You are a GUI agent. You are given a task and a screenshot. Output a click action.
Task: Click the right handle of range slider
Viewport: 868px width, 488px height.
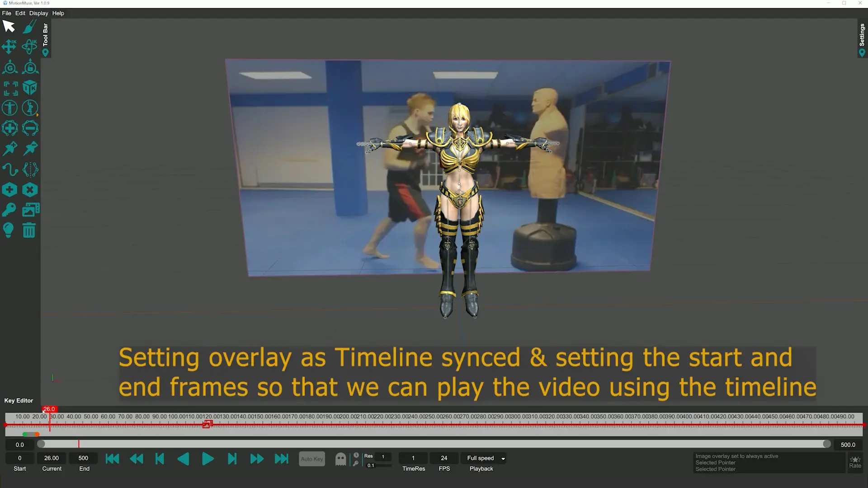[826, 444]
